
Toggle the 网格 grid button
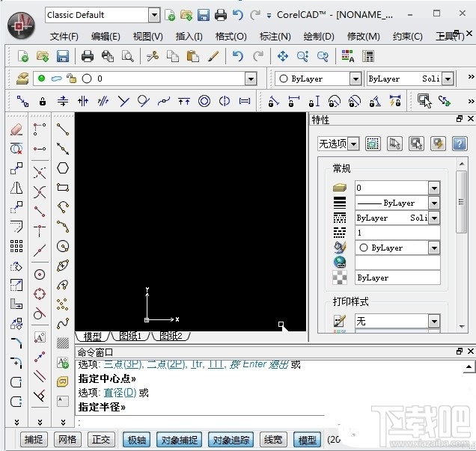click(x=67, y=440)
